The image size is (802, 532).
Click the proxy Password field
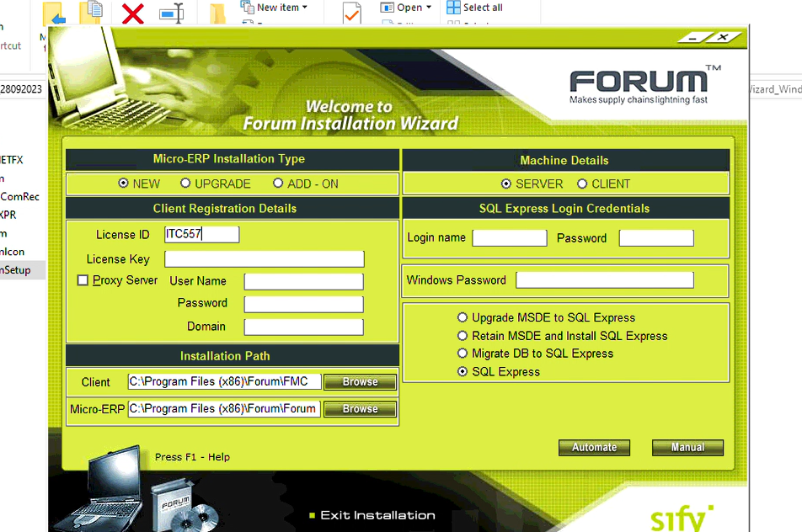pyautogui.click(x=304, y=304)
